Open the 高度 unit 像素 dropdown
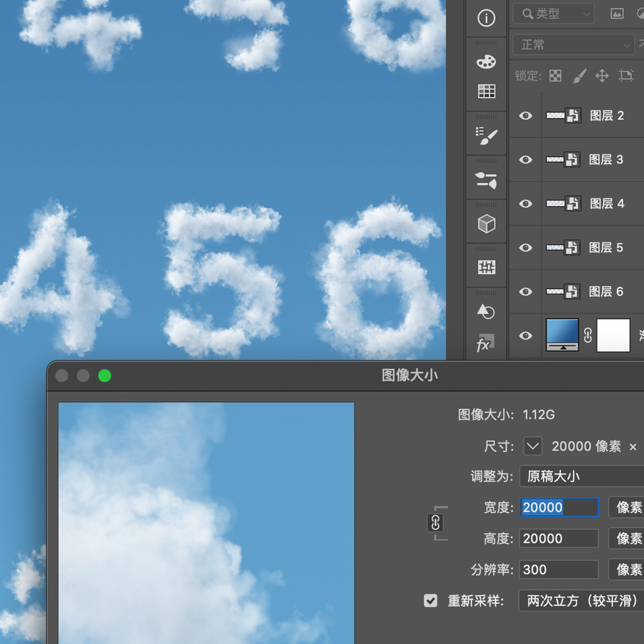Image resolution: width=644 pixels, height=644 pixels. click(626, 538)
